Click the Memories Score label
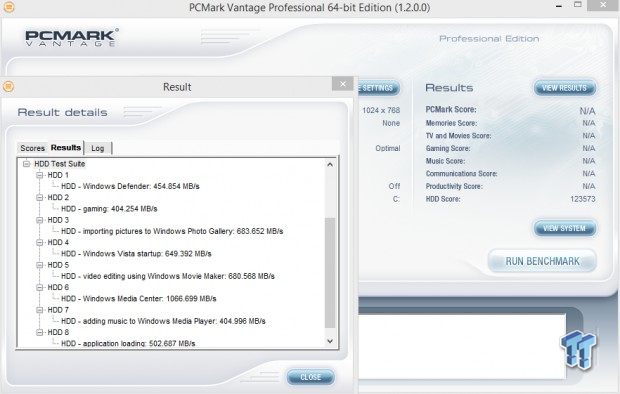This screenshot has width=620, height=394. [x=451, y=123]
